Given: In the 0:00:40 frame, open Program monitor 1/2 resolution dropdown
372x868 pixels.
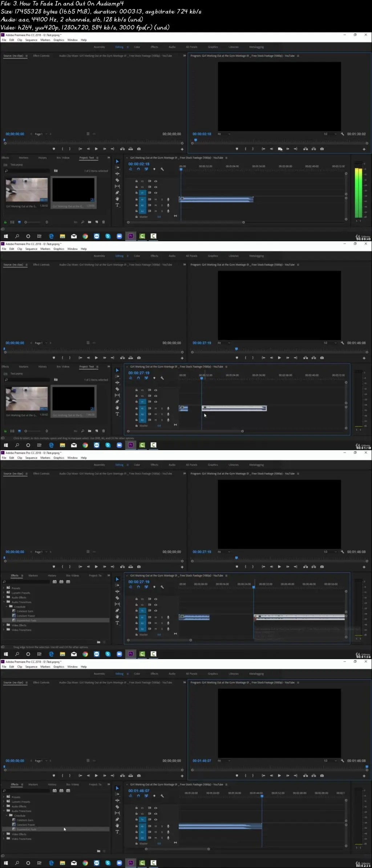Looking at the screenshot, I should pyautogui.click(x=330, y=134).
